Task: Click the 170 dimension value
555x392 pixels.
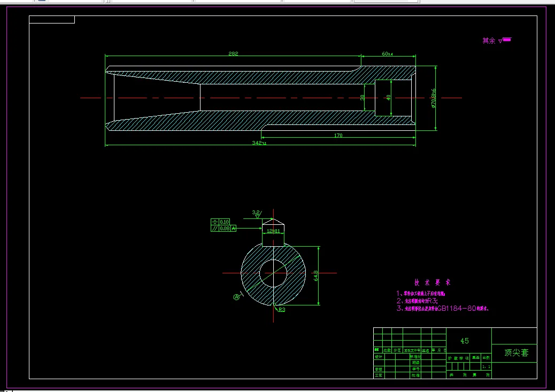Action: click(x=338, y=135)
